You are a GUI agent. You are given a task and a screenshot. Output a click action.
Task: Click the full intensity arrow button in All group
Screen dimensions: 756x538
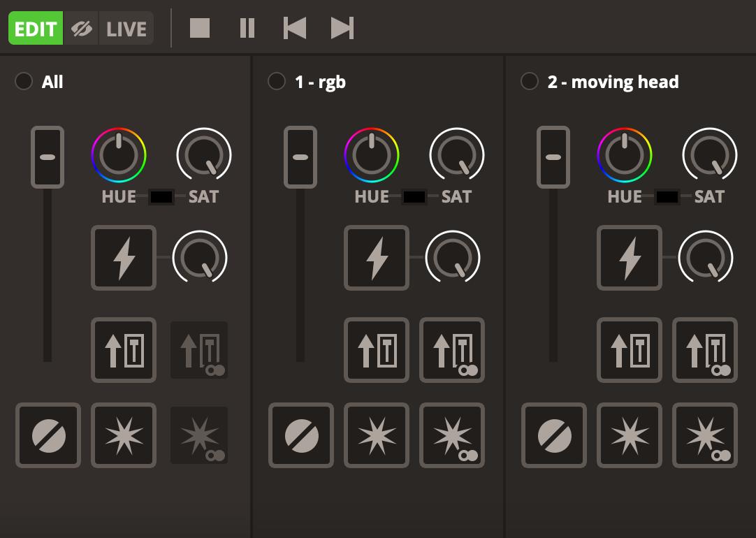pos(124,350)
